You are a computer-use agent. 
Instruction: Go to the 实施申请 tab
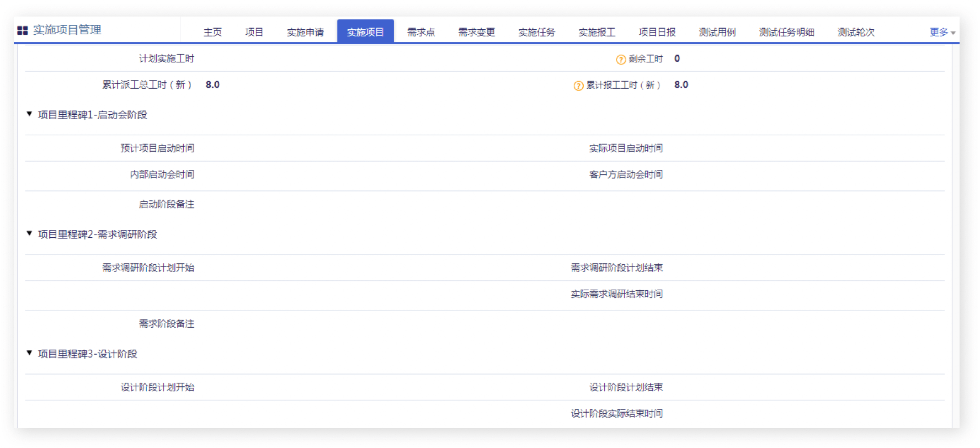(305, 32)
